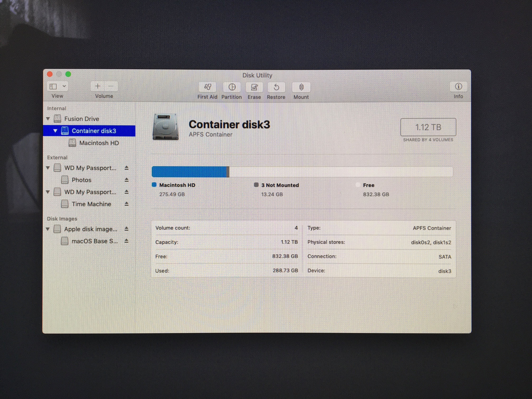Open the Info panel

pos(458,87)
